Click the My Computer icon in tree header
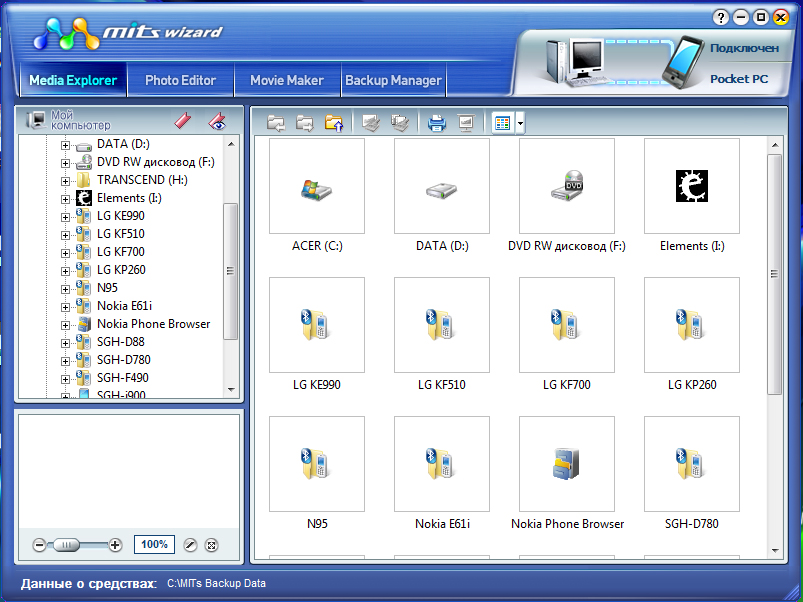 click(36, 120)
